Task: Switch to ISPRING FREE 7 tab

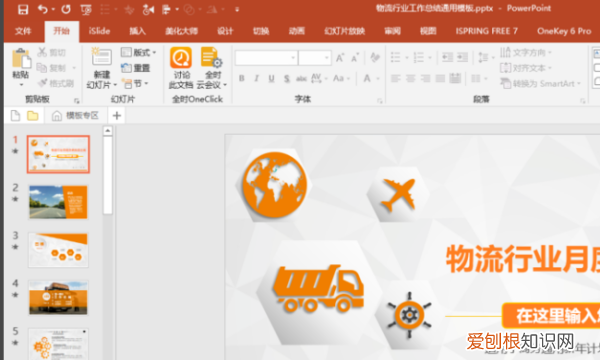Action: (x=487, y=31)
